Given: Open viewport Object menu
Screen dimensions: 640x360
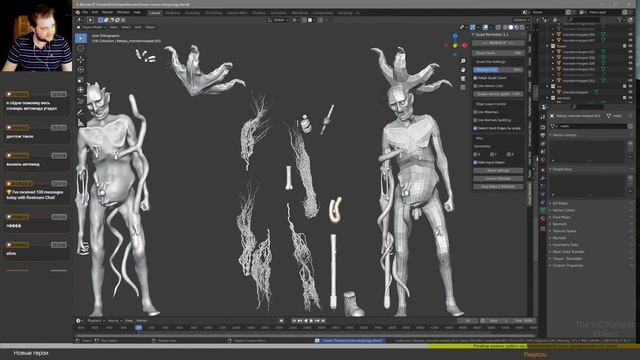Looking at the screenshot, I should pos(150,27).
